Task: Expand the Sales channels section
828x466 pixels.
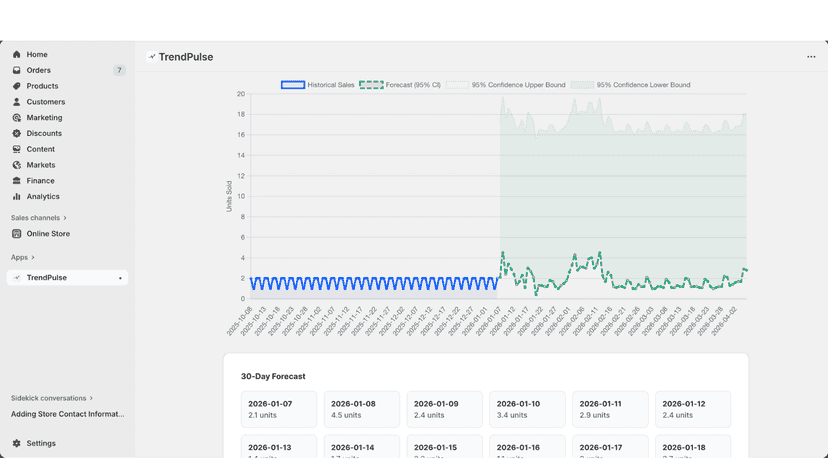Action: coord(39,218)
